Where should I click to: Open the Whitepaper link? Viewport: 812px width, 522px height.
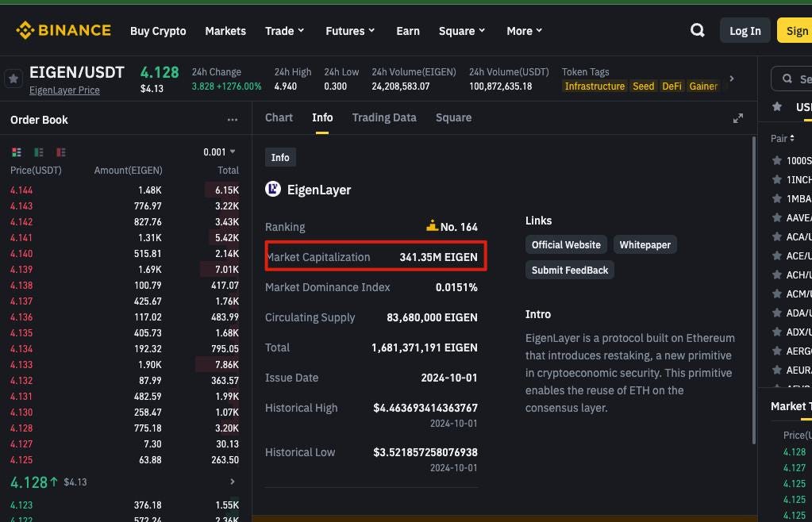645,244
